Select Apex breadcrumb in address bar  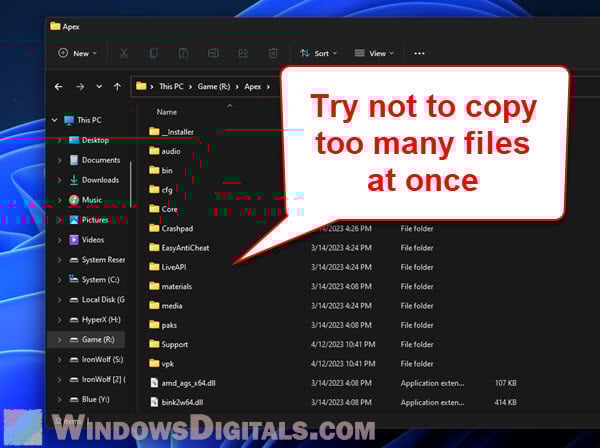point(253,86)
